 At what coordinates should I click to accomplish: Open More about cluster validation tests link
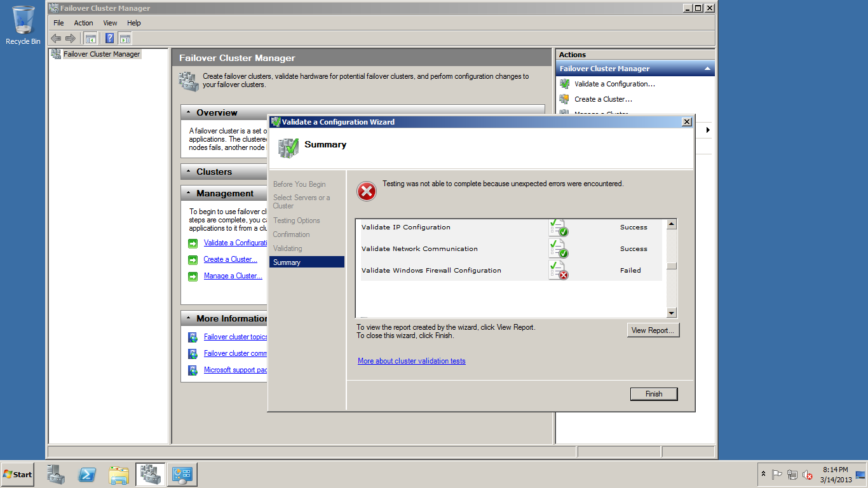(411, 361)
